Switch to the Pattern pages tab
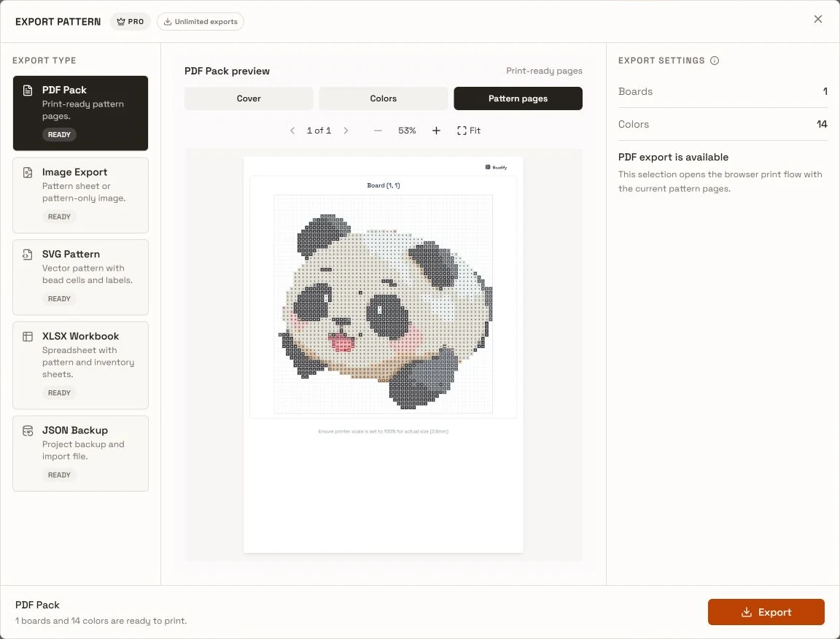Image resolution: width=840 pixels, height=639 pixels. [x=518, y=98]
